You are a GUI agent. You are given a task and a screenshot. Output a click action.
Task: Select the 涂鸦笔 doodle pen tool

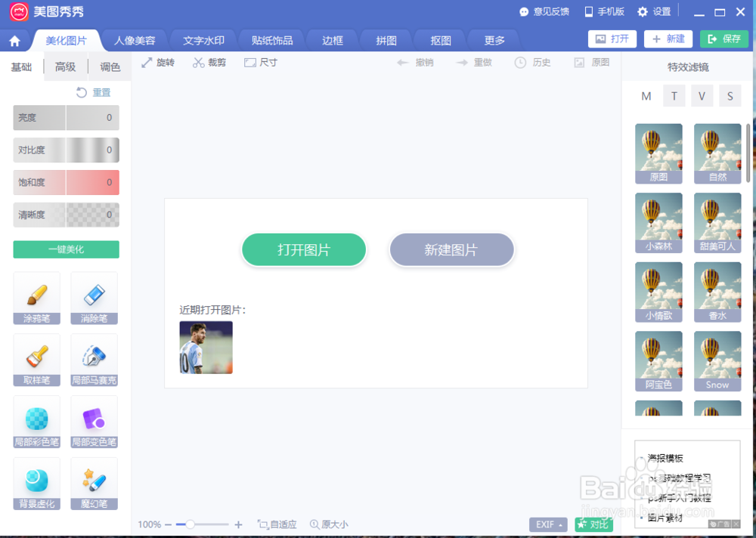(36, 298)
